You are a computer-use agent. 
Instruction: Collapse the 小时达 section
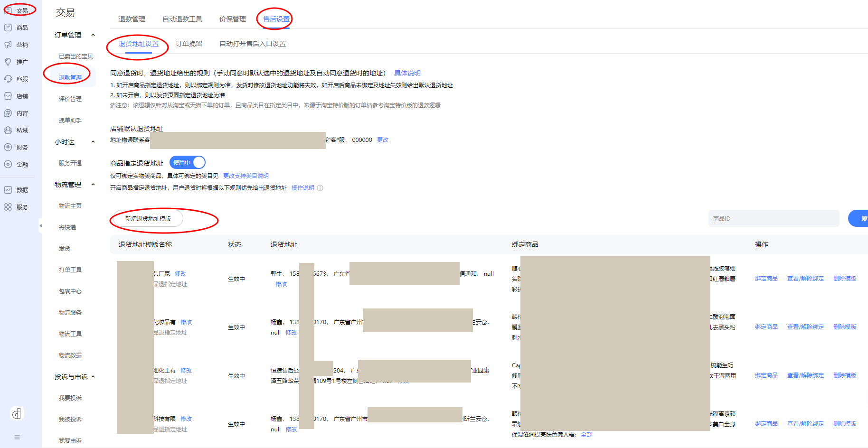tap(93, 142)
